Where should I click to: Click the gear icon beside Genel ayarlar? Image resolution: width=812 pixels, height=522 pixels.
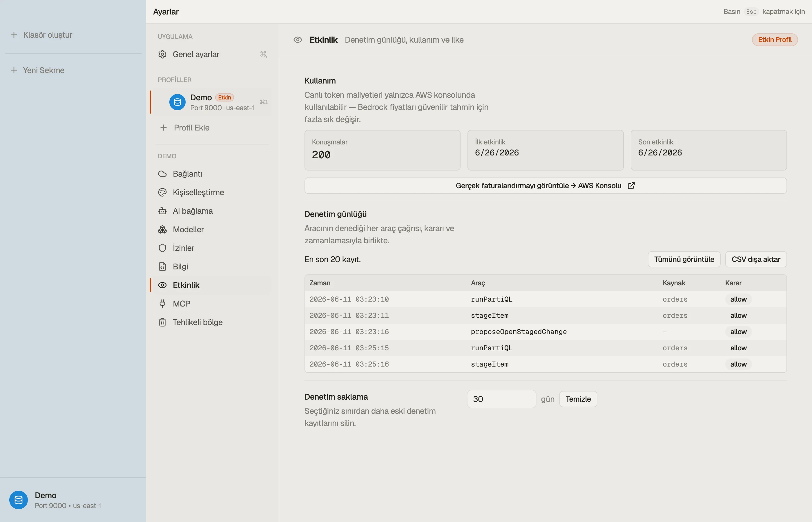click(x=162, y=54)
